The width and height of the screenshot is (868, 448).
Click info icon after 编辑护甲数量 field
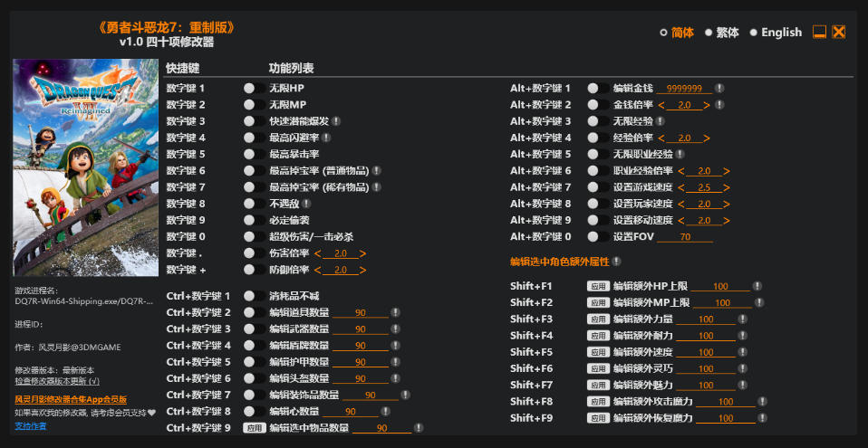[395, 362]
